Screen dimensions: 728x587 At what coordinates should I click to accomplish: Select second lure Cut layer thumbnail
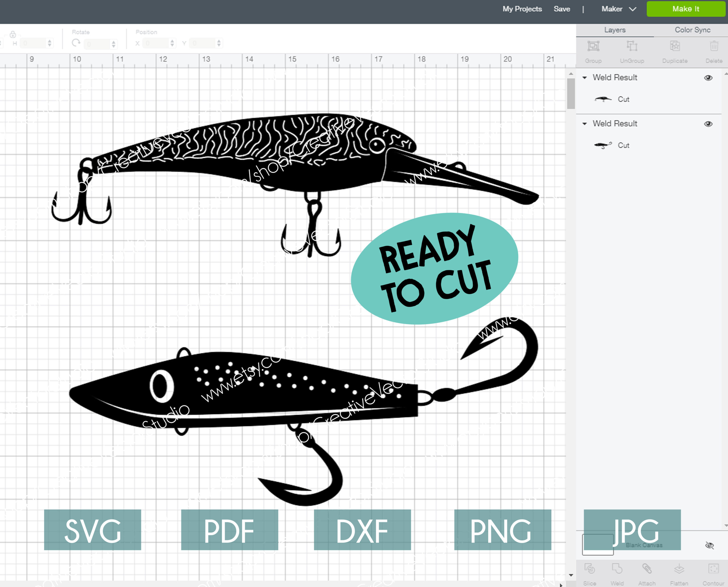(603, 145)
